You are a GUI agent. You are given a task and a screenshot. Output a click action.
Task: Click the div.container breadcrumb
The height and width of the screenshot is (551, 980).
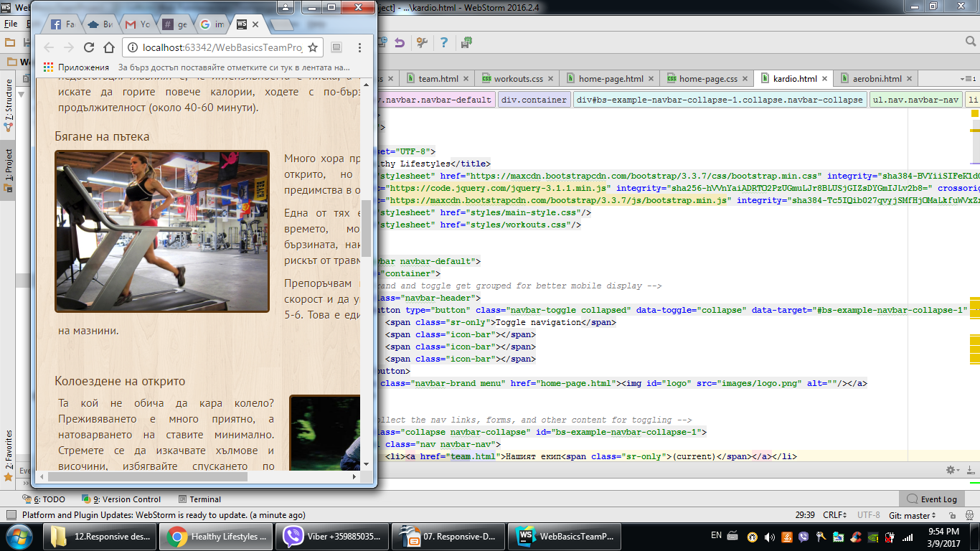534,100
